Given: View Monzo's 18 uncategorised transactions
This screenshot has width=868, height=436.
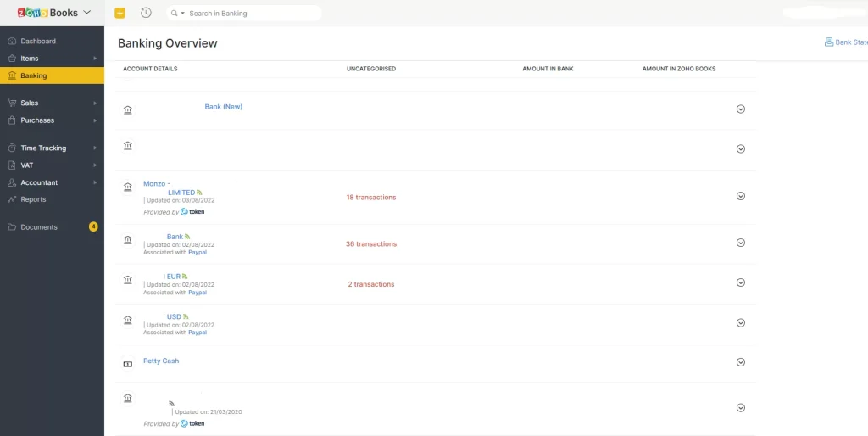Looking at the screenshot, I should coord(371,198).
